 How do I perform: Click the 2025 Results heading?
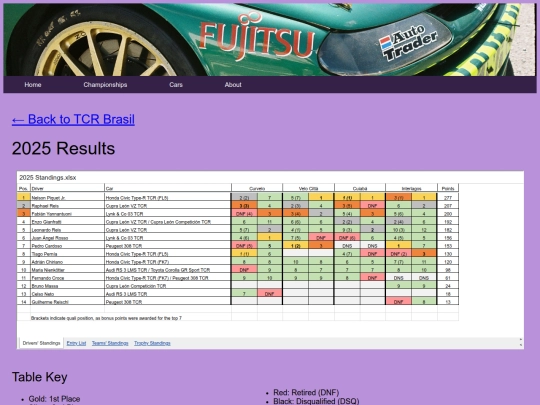pos(63,148)
